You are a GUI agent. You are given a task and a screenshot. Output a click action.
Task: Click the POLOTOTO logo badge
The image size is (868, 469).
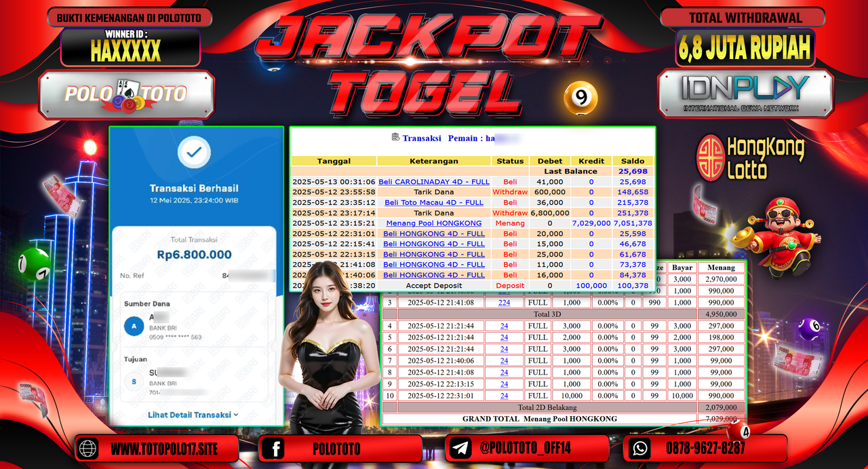point(126,94)
